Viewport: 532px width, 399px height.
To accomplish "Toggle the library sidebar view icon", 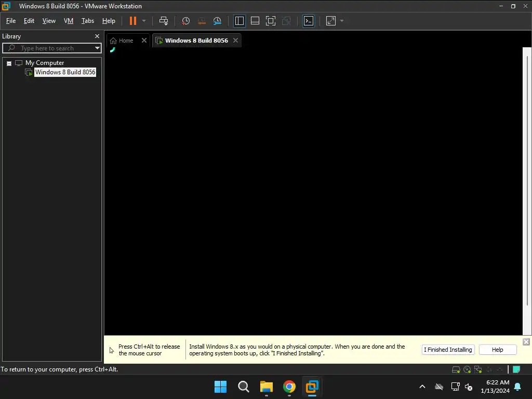I will coord(239,21).
